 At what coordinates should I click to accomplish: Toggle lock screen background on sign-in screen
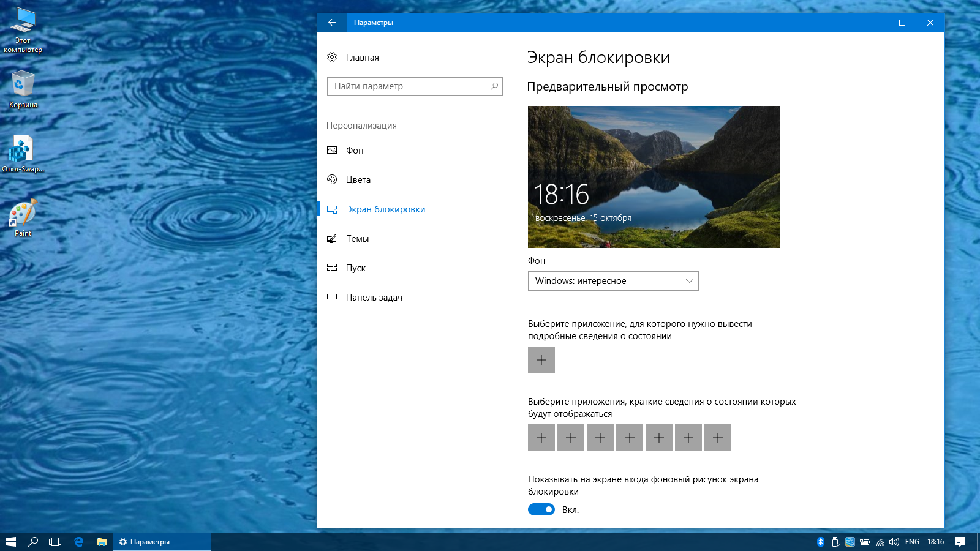pyautogui.click(x=541, y=509)
